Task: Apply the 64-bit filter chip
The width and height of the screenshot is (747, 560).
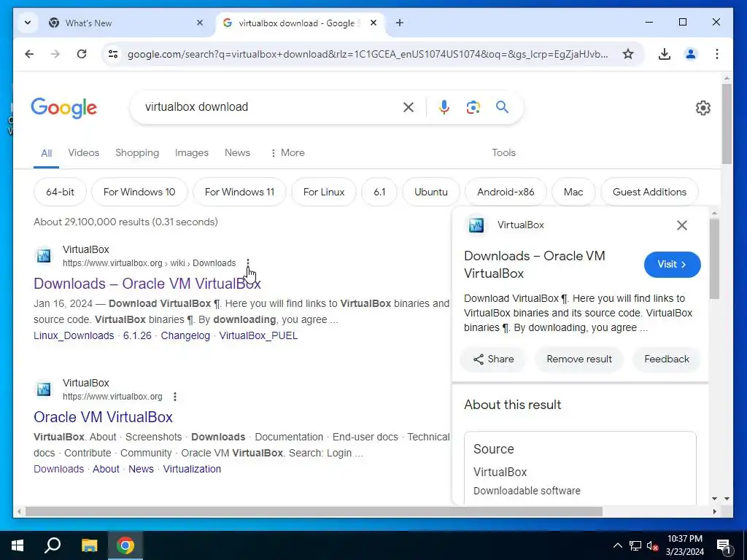Action: tap(60, 192)
